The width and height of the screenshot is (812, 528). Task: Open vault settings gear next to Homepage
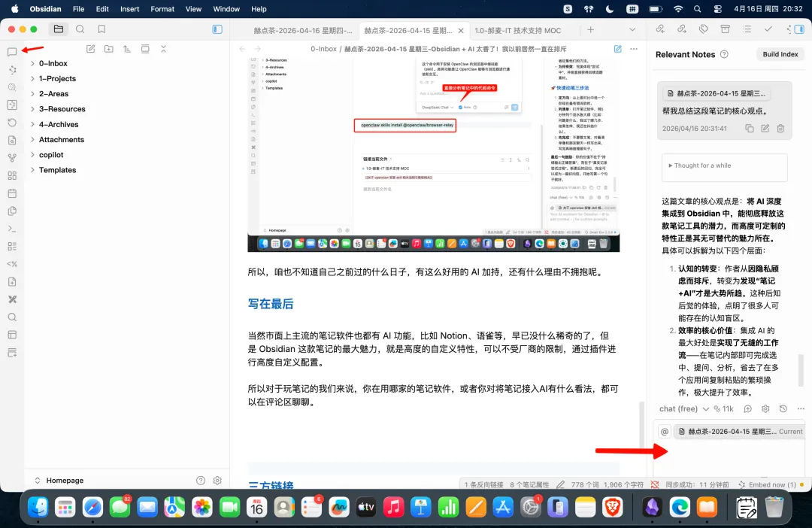tap(217, 481)
